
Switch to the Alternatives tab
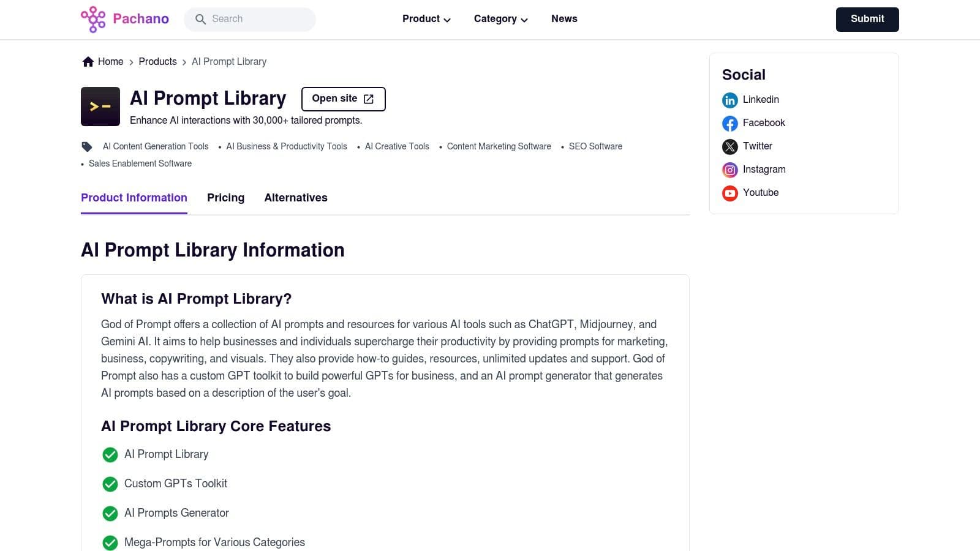296,198
